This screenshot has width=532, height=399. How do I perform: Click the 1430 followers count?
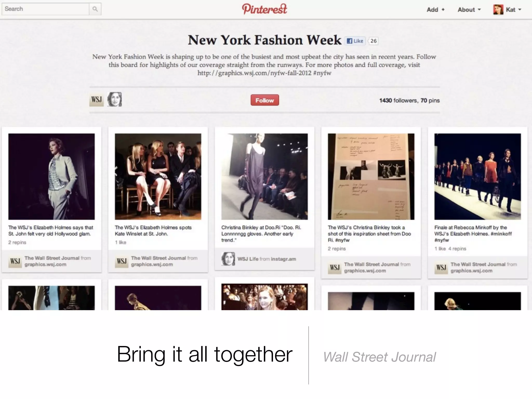point(398,101)
